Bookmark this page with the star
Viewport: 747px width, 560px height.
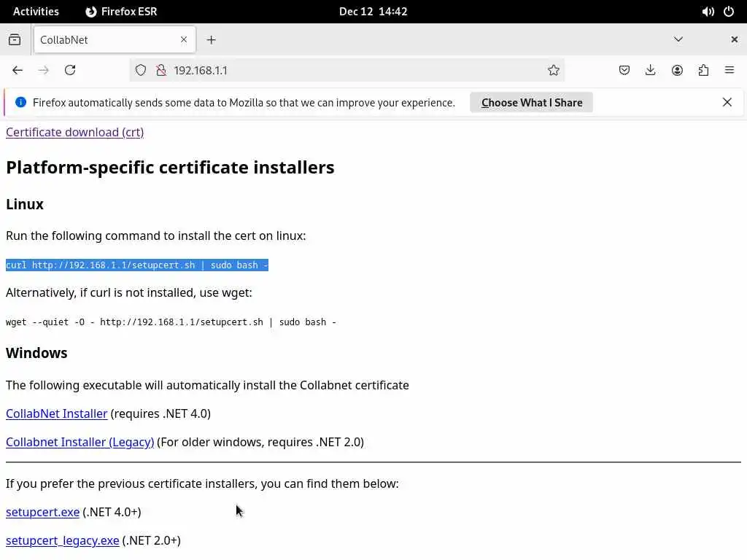553,71
